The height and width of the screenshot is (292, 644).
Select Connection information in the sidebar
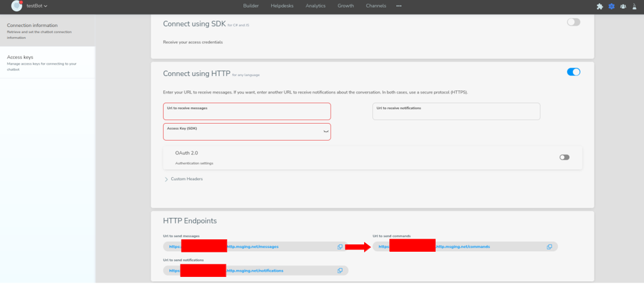32,26
